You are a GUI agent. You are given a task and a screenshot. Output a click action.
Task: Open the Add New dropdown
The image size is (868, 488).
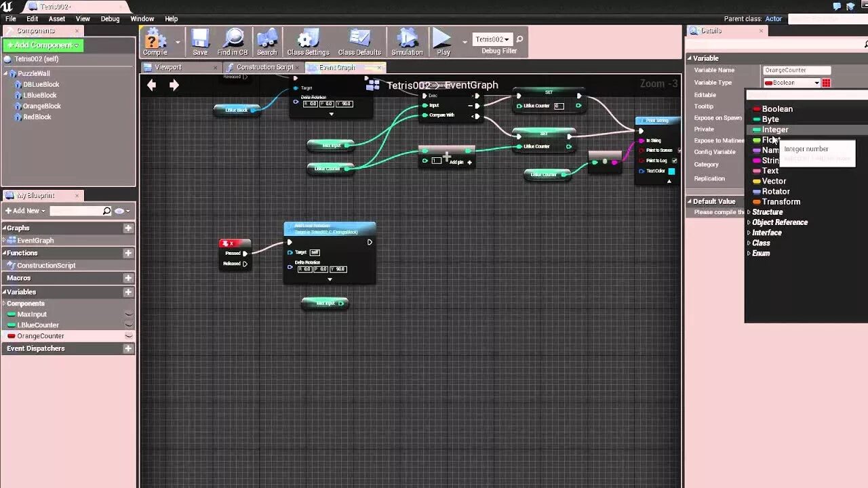[x=26, y=211]
